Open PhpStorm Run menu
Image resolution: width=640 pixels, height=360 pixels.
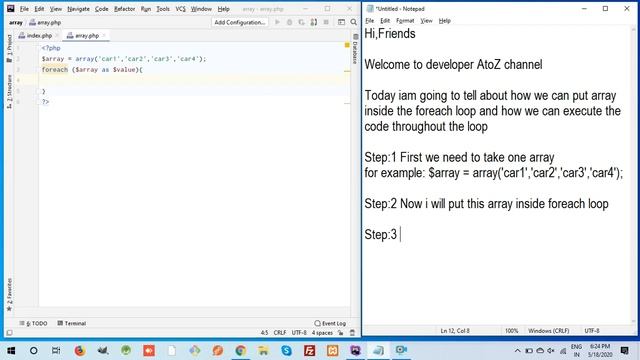tap(146, 9)
